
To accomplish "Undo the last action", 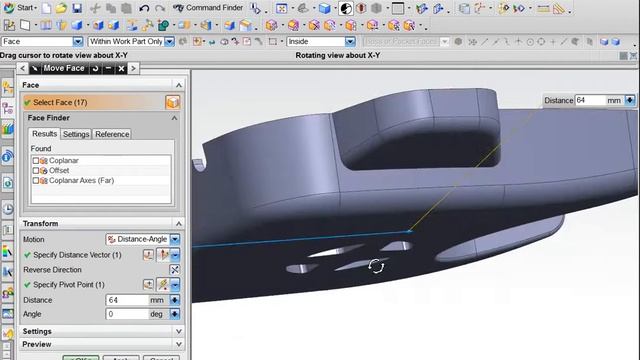I will pyautogui.click(x=144, y=8).
